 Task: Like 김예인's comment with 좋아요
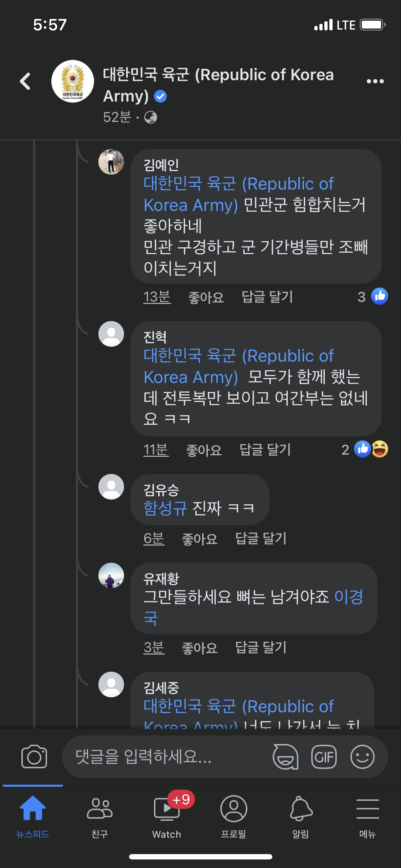[206, 297]
